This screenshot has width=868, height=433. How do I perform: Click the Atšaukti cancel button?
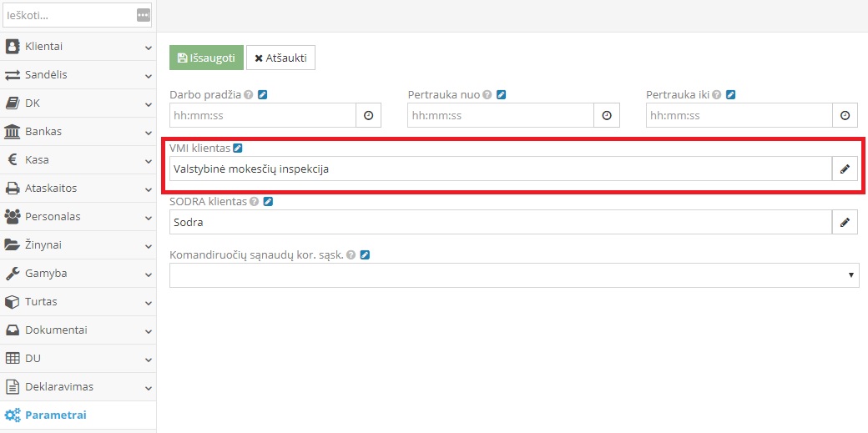click(x=280, y=58)
